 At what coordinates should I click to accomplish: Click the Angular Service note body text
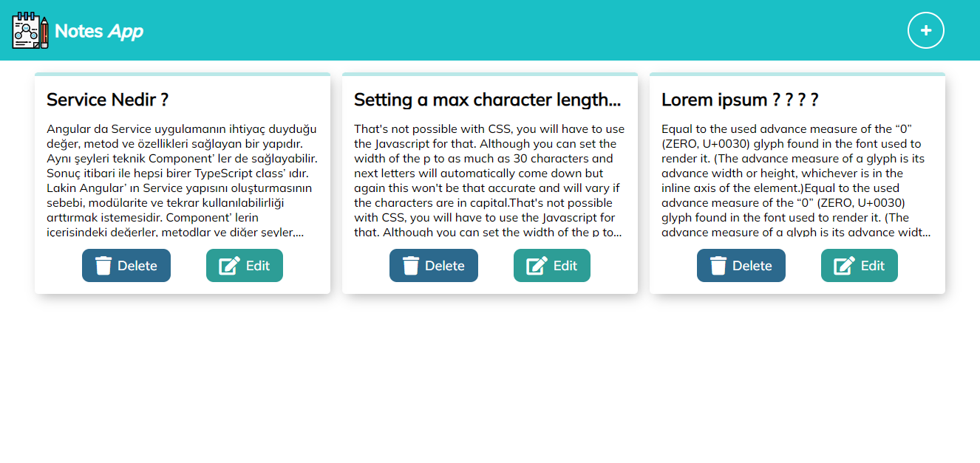pos(182,181)
